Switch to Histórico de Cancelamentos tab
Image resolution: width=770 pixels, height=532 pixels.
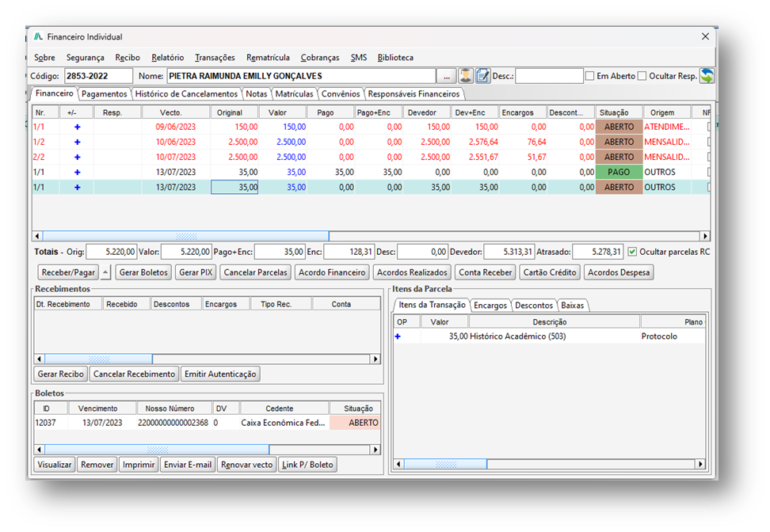[187, 93]
